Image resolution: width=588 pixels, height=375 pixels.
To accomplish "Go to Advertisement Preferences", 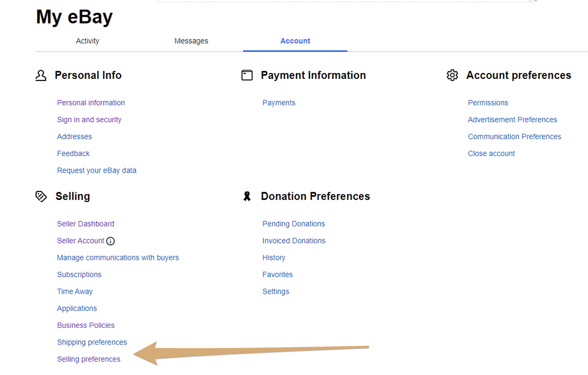I will click(512, 120).
